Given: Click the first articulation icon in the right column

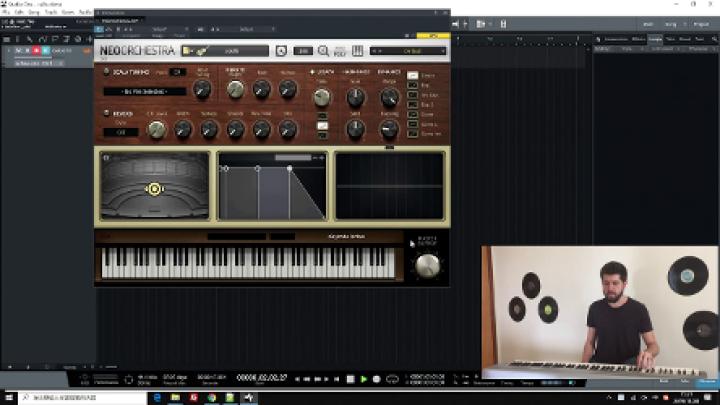Looking at the screenshot, I should 412,75.
